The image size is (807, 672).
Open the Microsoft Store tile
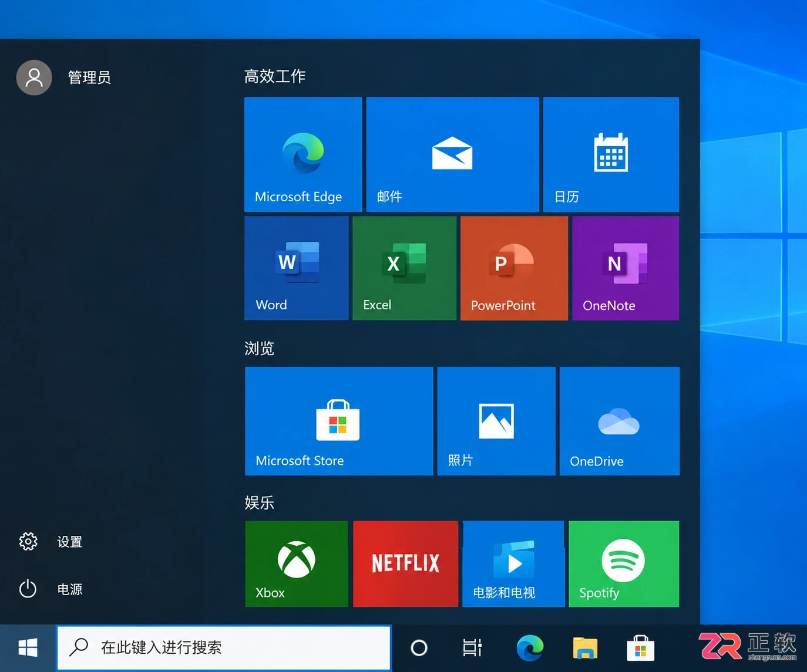tap(339, 421)
